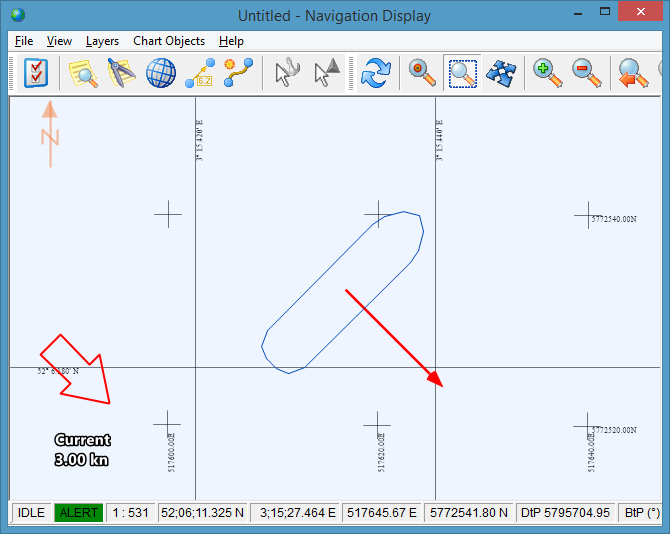Image resolution: width=670 pixels, height=534 pixels.
Task: Click the divider compass measurement tool
Action: pos(121,73)
